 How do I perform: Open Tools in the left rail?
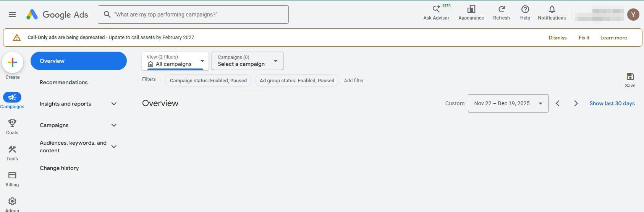coord(12,153)
